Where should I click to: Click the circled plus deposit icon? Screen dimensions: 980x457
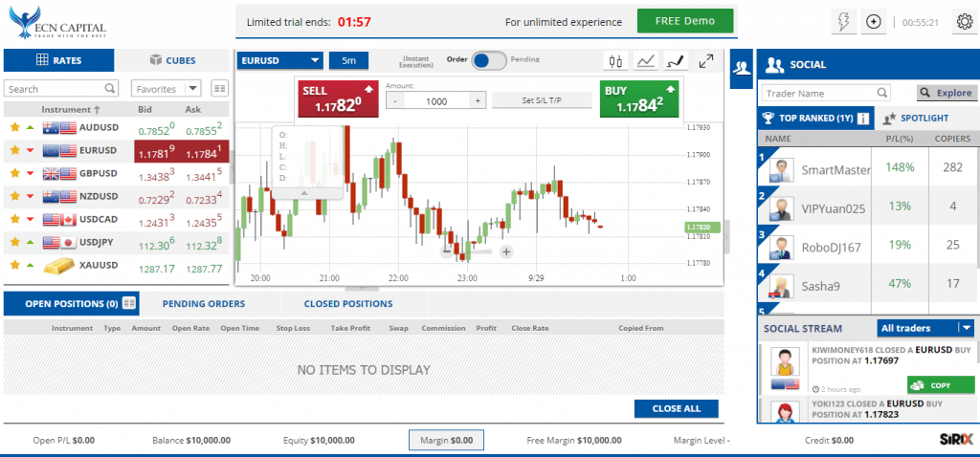click(x=873, y=22)
